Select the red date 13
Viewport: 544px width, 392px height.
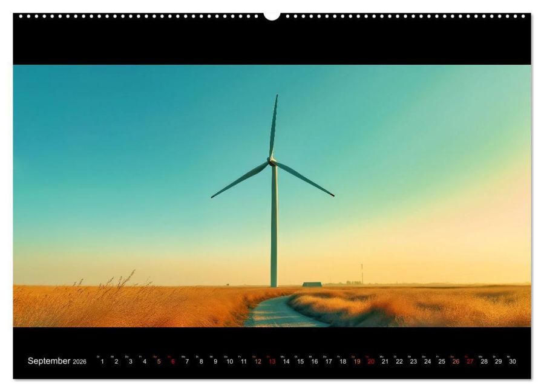272,362
